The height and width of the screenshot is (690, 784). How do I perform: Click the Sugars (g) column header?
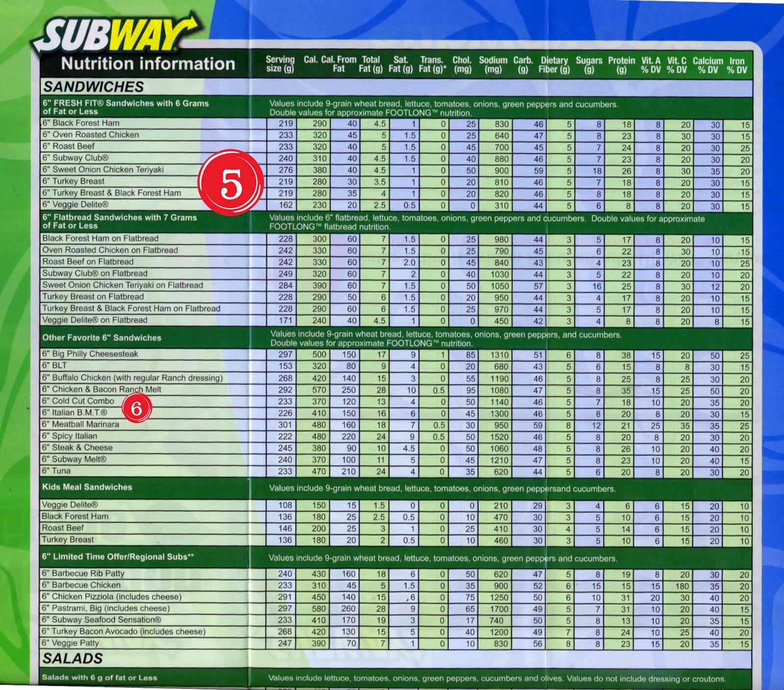pos(589,65)
